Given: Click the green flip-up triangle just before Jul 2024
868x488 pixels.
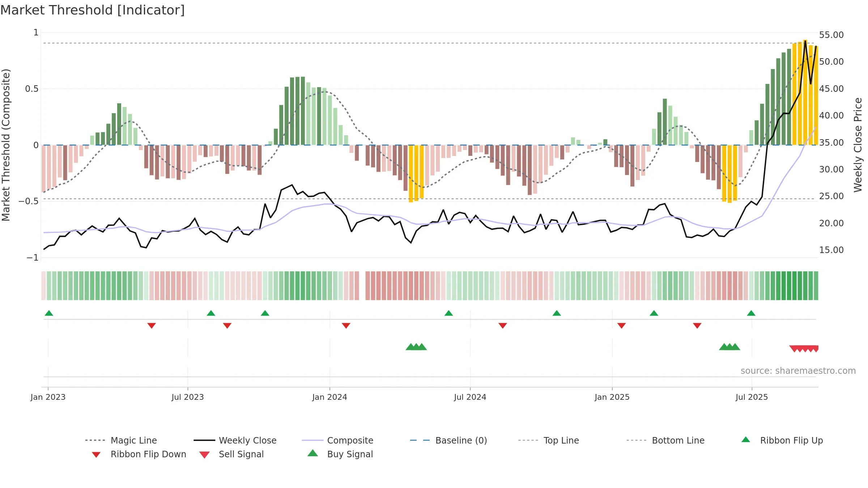Looking at the screenshot, I should point(448,313).
